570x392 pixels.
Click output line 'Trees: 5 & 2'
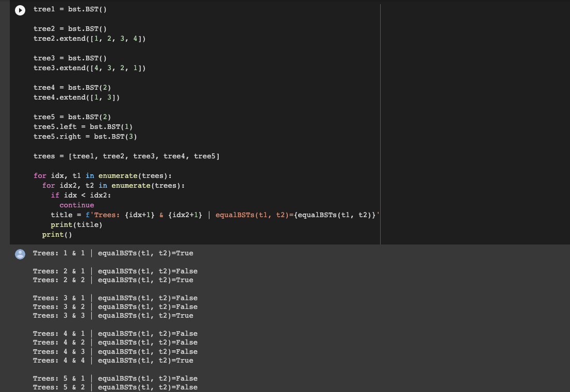click(115, 387)
